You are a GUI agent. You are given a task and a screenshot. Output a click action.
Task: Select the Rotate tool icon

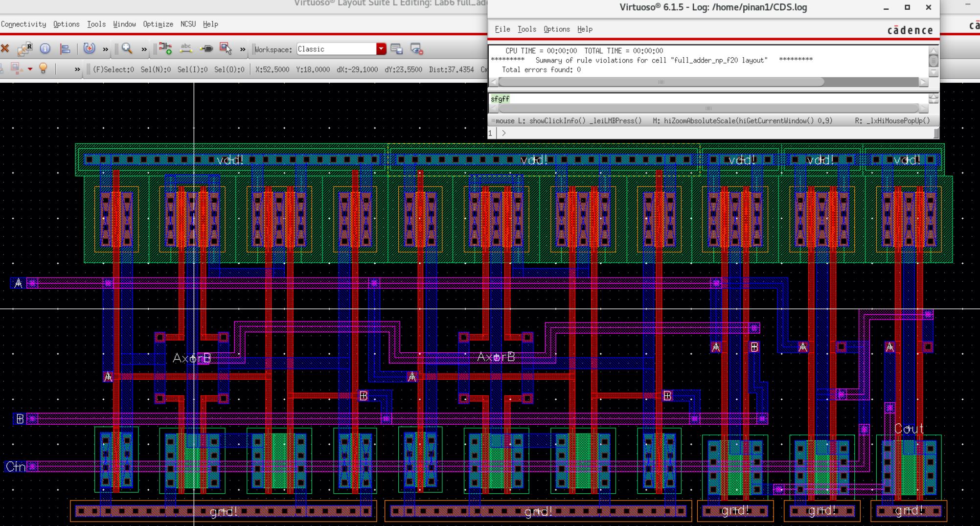click(x=89, y=48)
